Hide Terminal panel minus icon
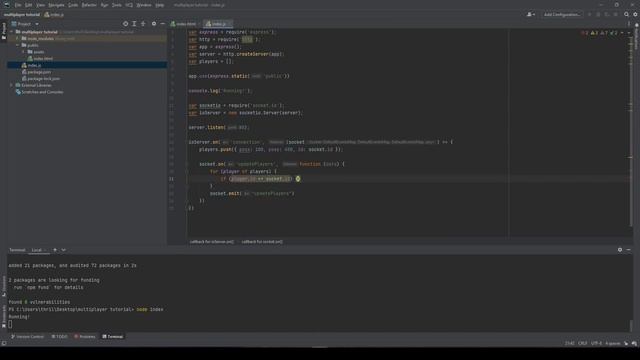 [629, 250]
